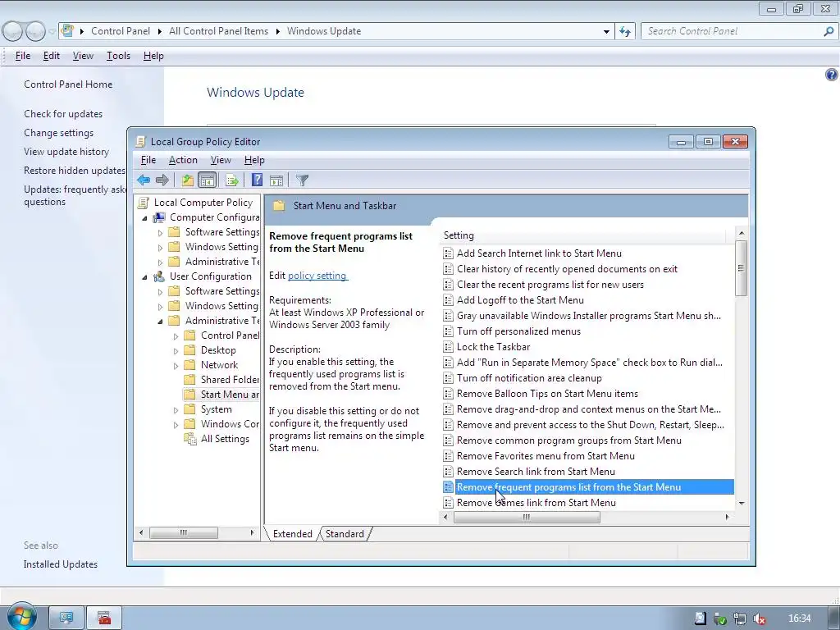840x630 pixels.
Task: Click the Export List toolbar icon
Action: click(231, 180)
